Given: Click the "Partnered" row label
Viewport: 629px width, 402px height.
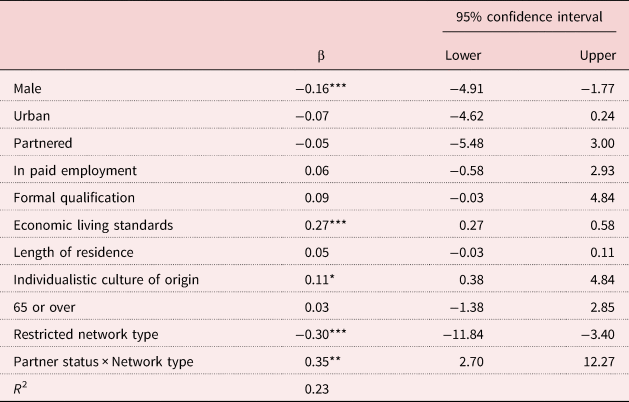Looking at the screenshot, I should (x=40, y=143).
